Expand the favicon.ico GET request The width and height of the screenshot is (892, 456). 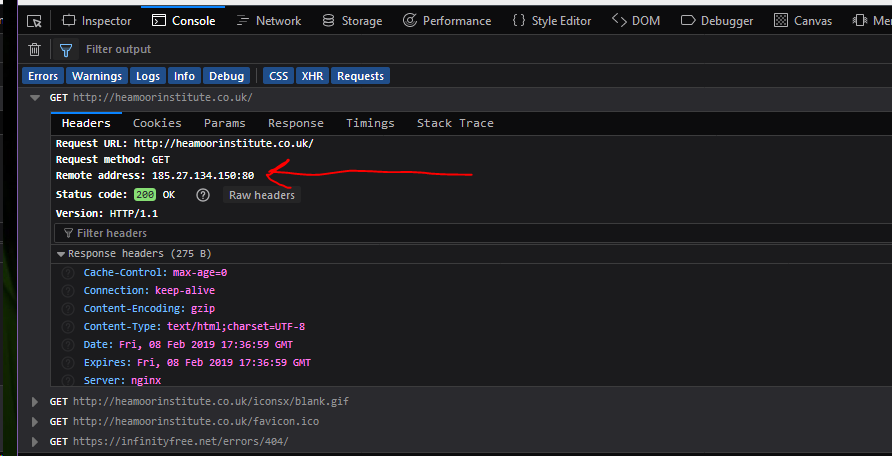point(36,422)
